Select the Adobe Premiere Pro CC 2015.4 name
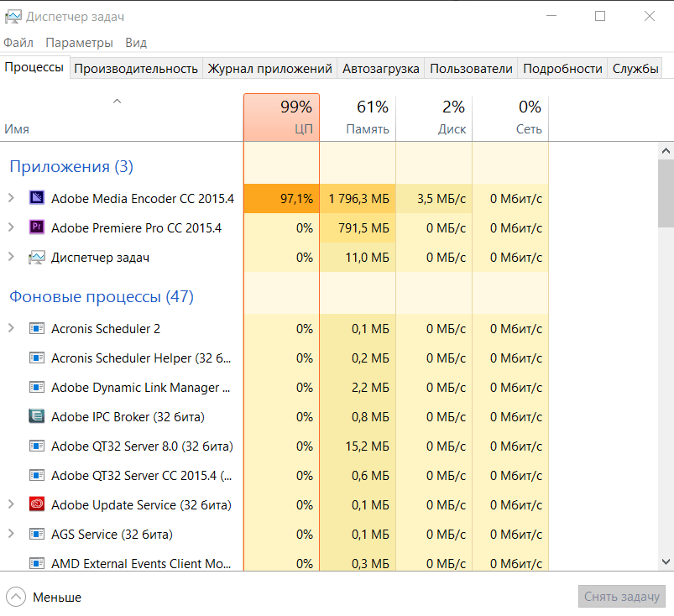This screenshot has height=616, width=674. coord(136,227)
